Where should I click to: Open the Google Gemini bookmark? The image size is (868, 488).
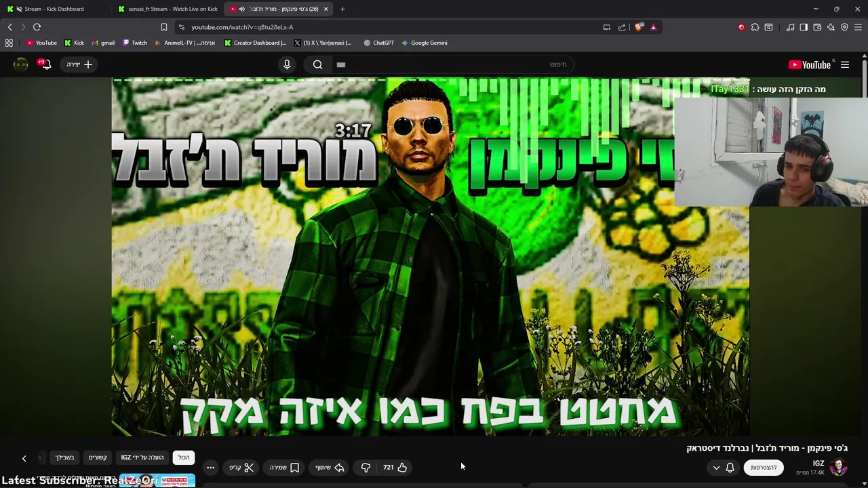click(x=425, y=43)
